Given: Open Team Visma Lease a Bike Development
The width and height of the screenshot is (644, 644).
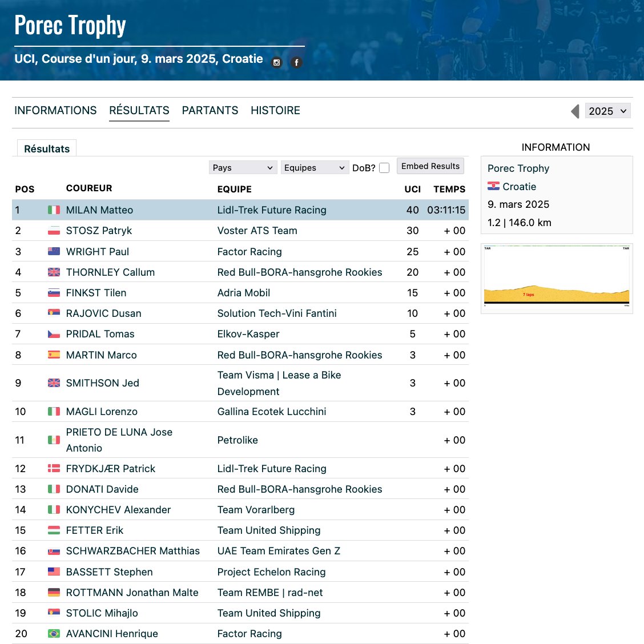Looking at the screenshot, I should point(279,383).
